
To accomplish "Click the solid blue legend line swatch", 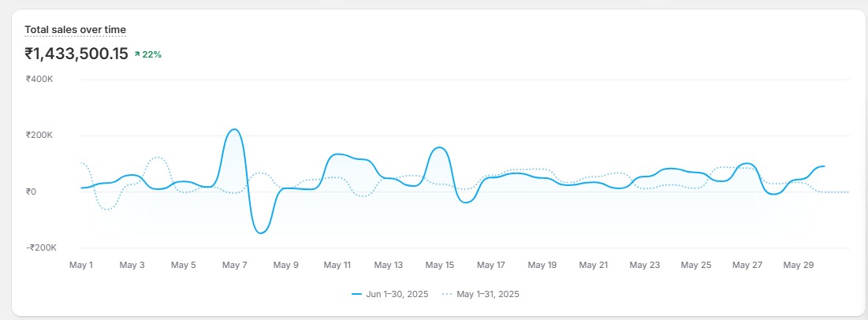I will pyautogui.click(x=356, y=294).
